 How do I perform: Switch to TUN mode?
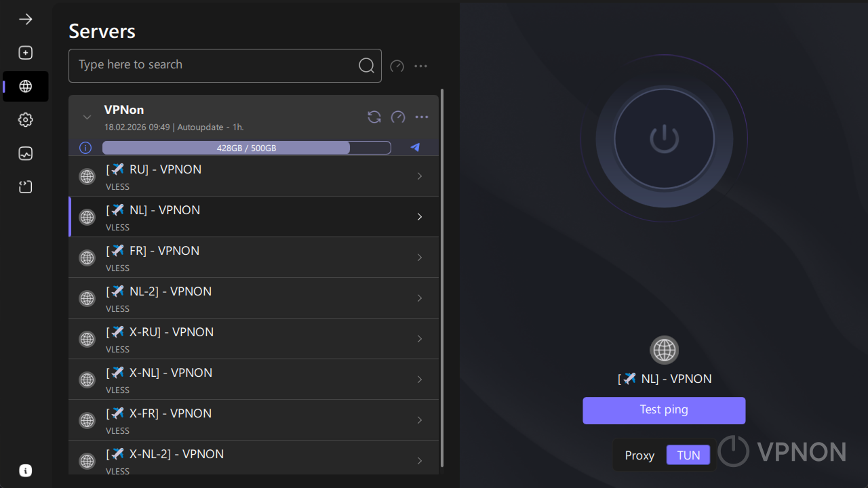[688, 455]
